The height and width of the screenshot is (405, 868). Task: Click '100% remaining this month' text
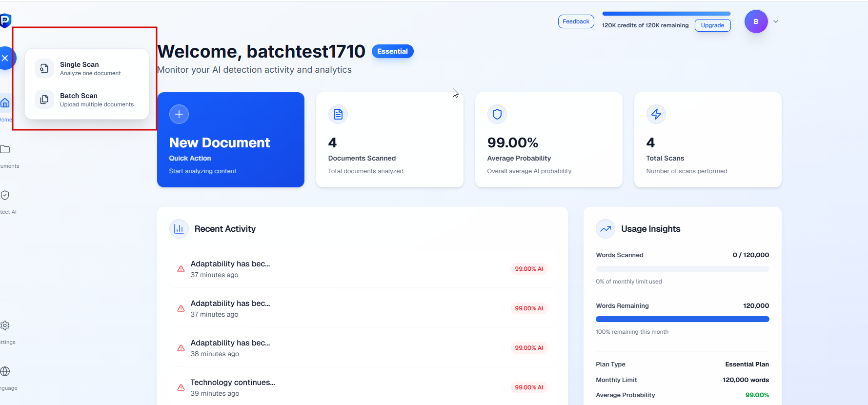pos(632,332)
